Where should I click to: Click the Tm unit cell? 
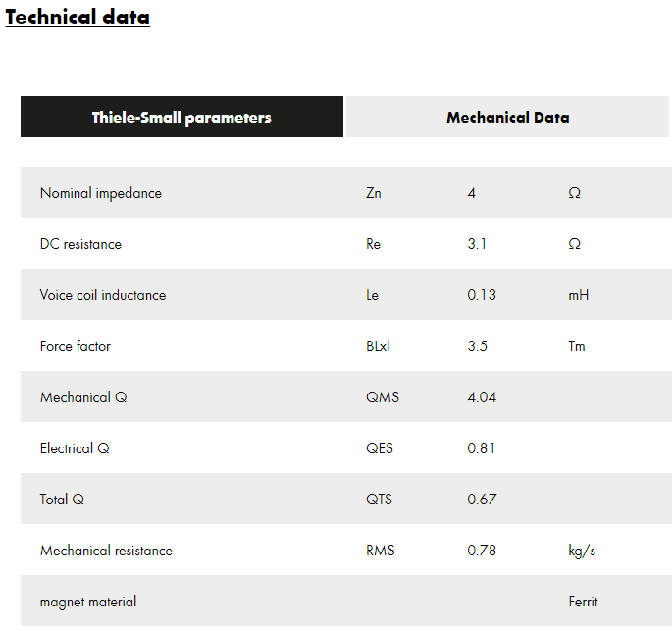tap(577, 346)
